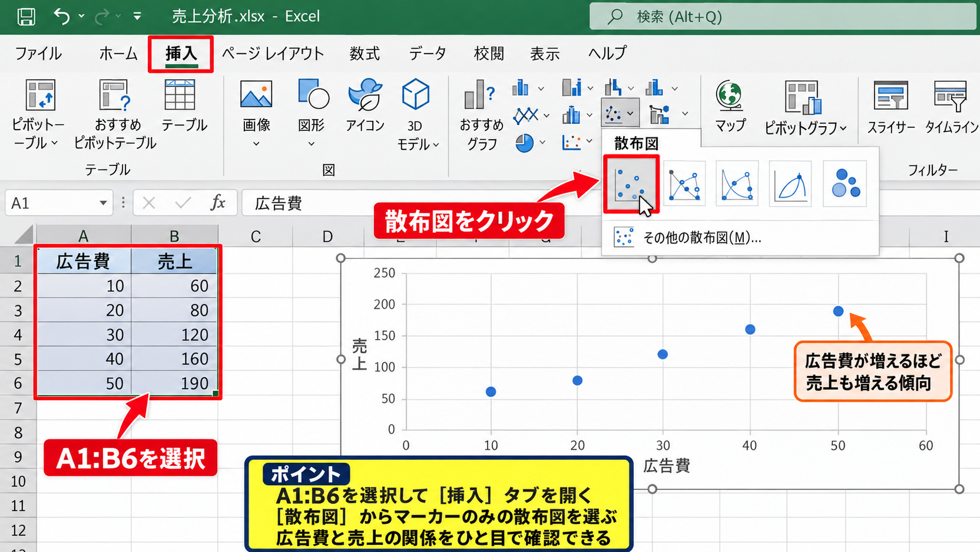
Task: Click cell B1 containing 売上
Action: 174,261
